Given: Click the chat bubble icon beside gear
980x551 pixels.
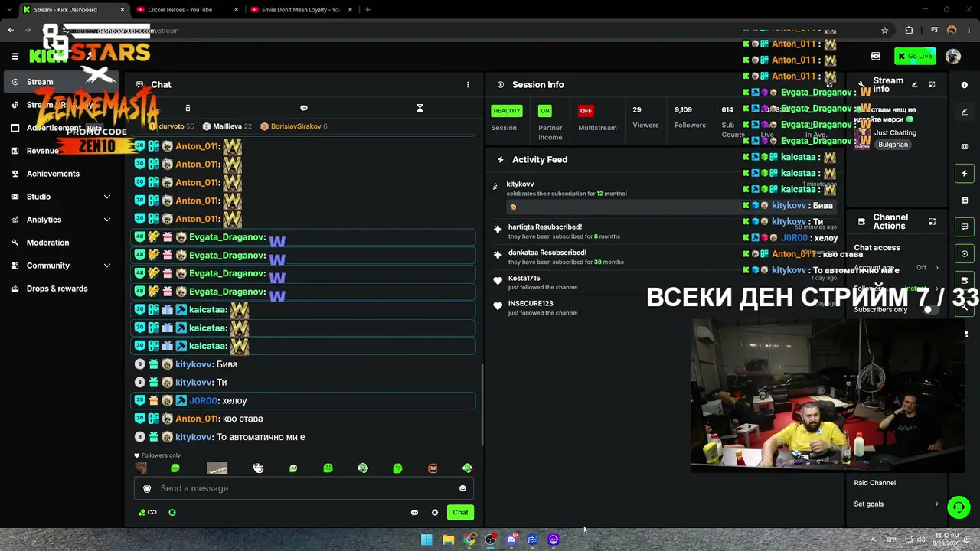Looking at the screenshot, I should pyautogui.click(x=414, y=513).
